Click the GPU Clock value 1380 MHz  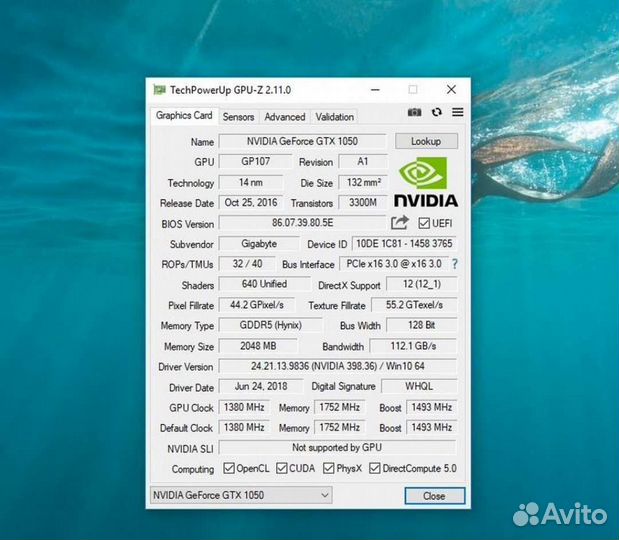pyautogui.click(x=244, y=407)
